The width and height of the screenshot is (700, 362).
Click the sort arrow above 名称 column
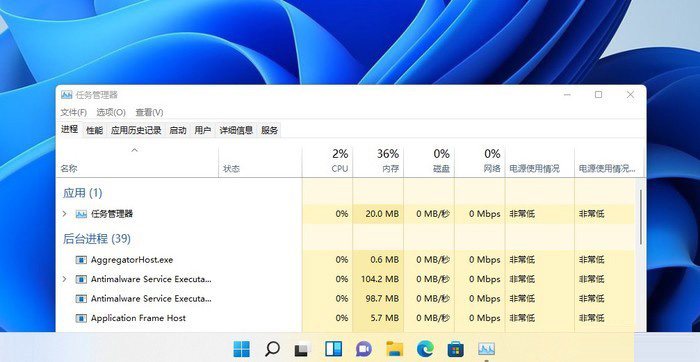point(134,150)
